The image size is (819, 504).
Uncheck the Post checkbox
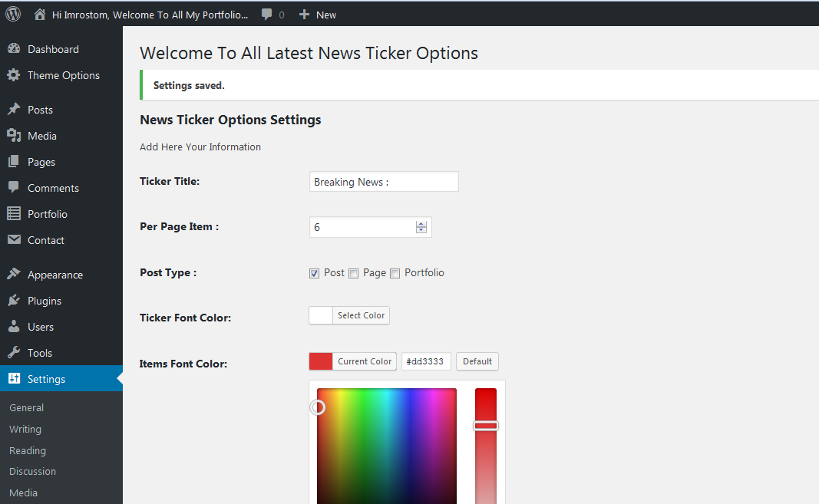point(314,274)
